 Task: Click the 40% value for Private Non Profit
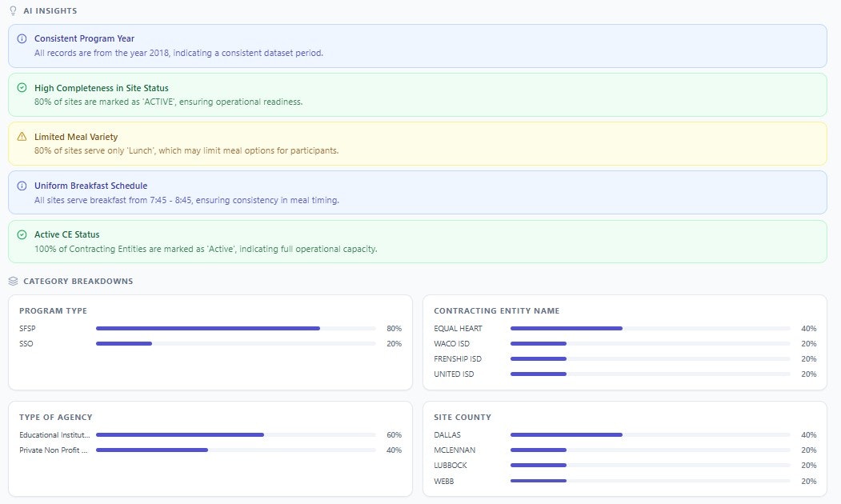(394, 450)
